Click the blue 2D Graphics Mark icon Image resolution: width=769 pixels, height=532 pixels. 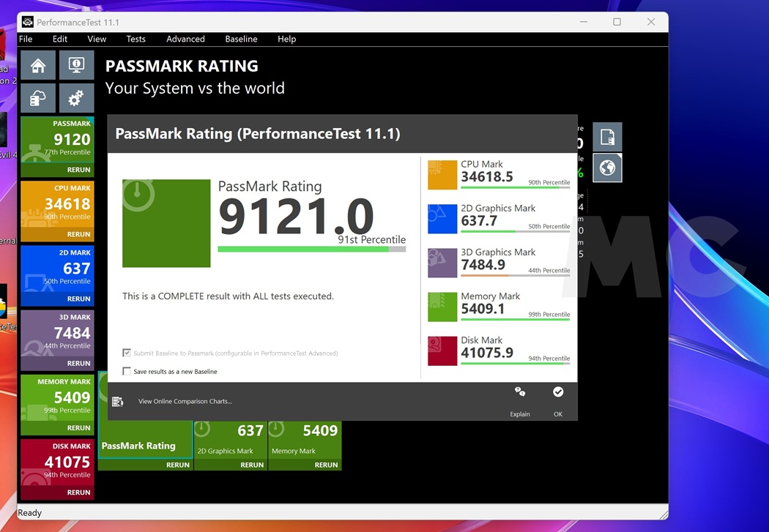pyautogui.click(x=442, y=219)
